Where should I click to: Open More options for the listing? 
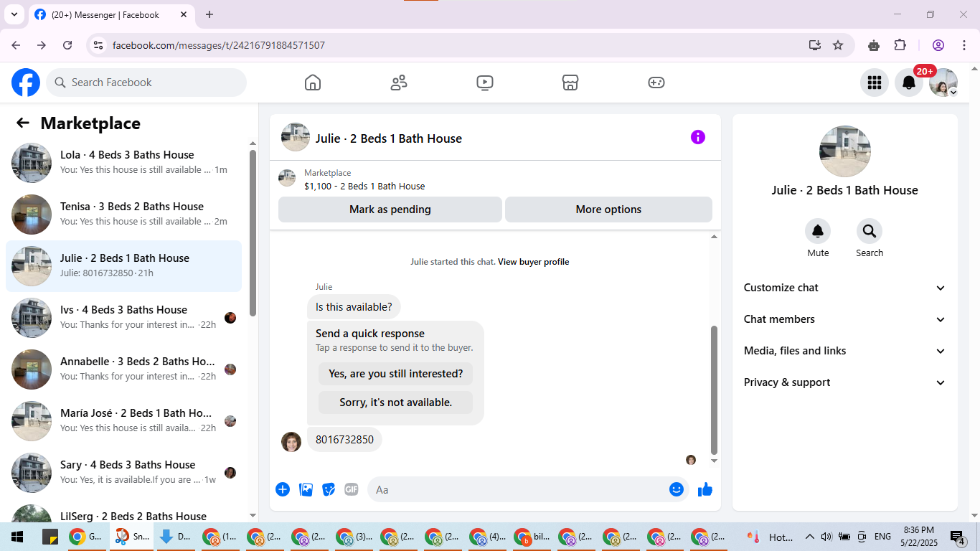[x=608, y=209]
